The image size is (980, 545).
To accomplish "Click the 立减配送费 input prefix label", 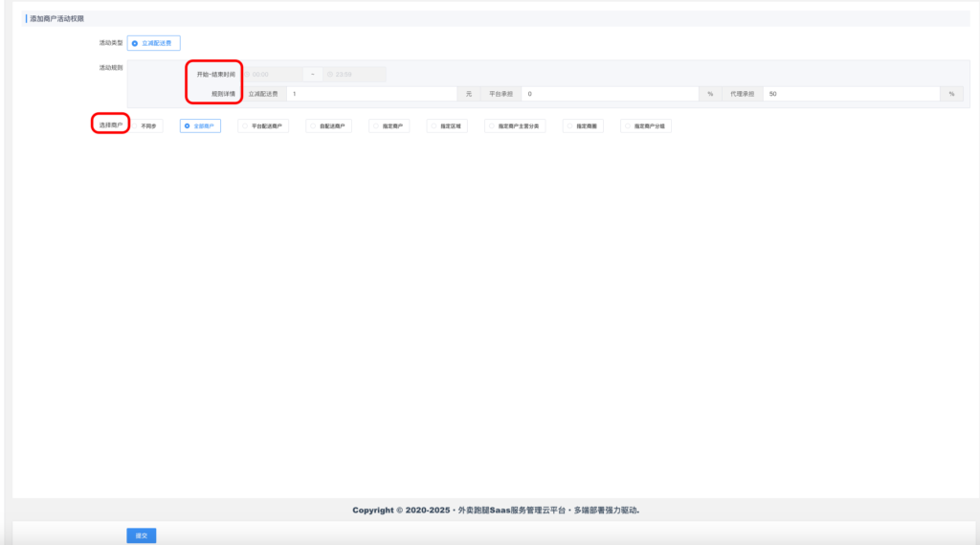I will (263, 94).
